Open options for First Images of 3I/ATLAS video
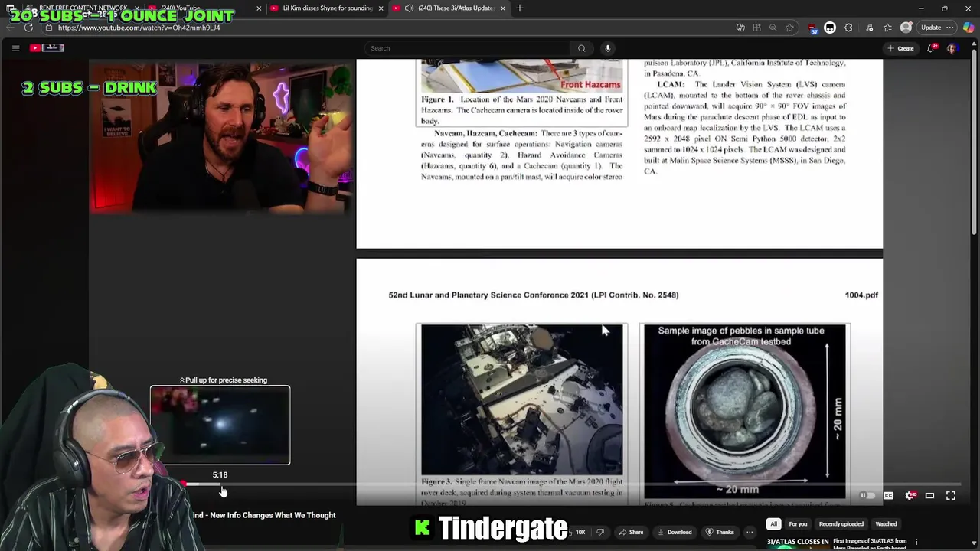Viewport: 980px width, 551px height. 916,542
